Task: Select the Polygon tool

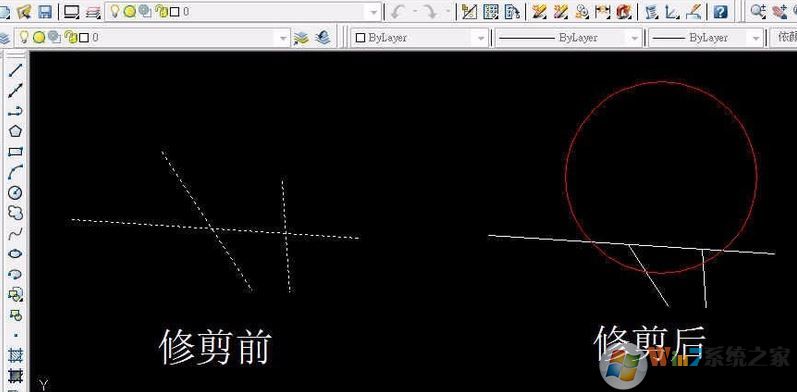Action: [16, 131]
